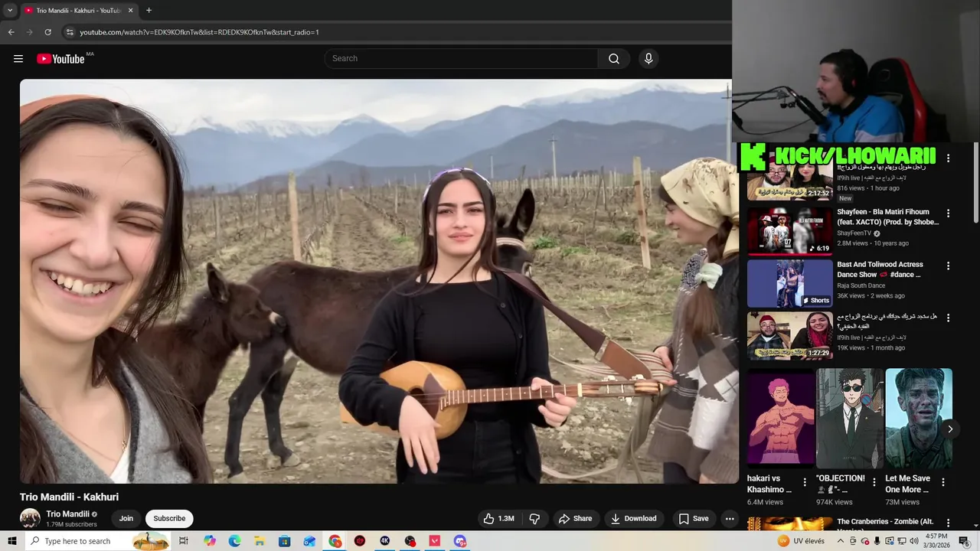Share the video

click(575, 519)
